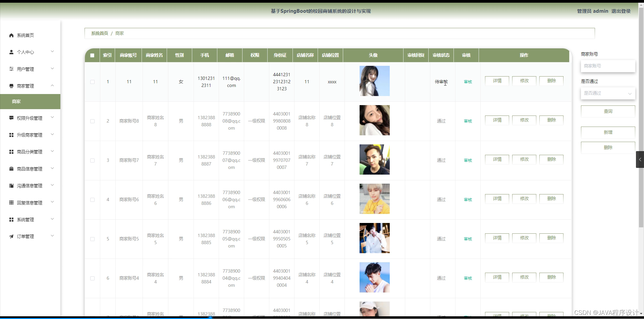Image resolution: width=644 pixels, height=319 pixels.
Task: Open 订单管理 sidebar menu
Action: coord(30,236)
